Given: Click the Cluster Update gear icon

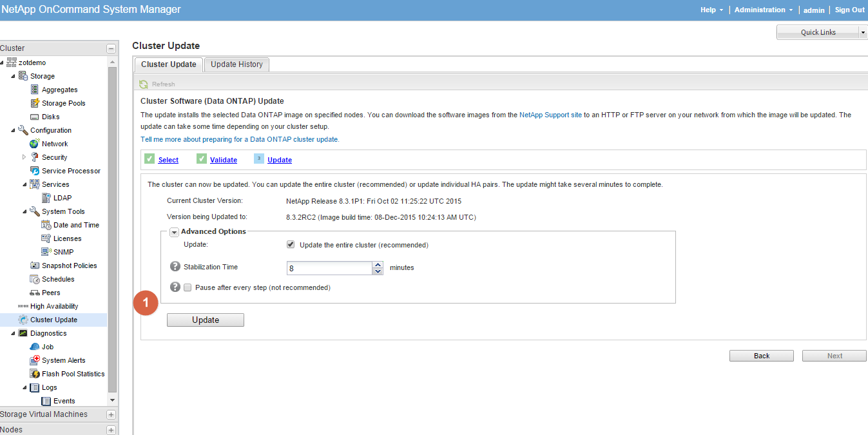Looking at the screenshot, I should 23,320.
